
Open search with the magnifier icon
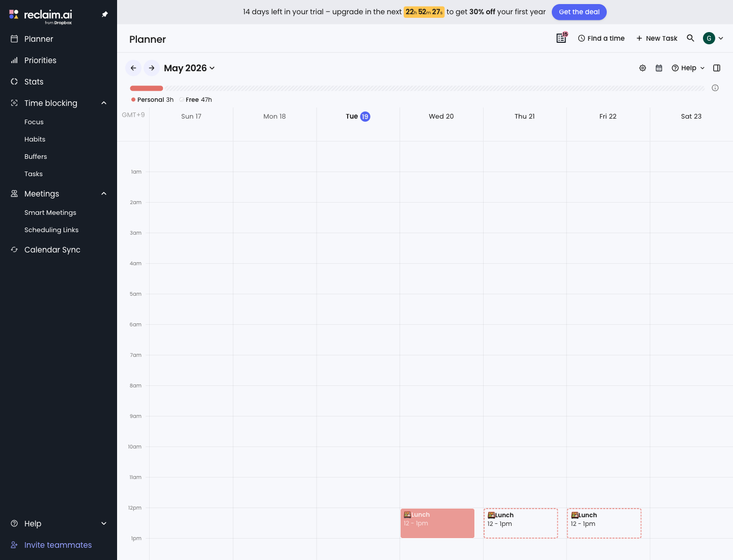(690, 38)
